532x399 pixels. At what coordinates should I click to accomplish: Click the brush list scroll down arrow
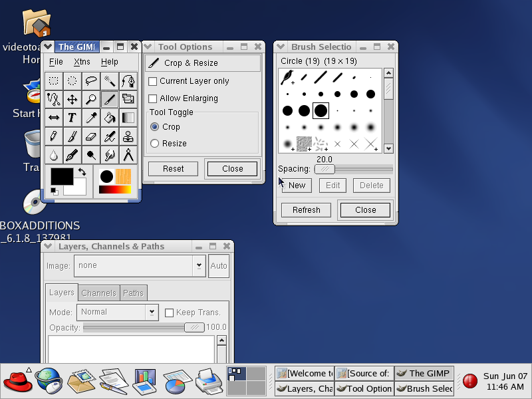click(388, 148)
